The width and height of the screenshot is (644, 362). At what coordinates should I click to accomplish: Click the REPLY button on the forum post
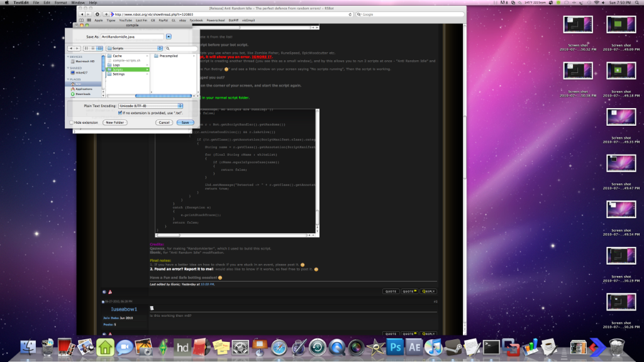(x=430, y=291)
